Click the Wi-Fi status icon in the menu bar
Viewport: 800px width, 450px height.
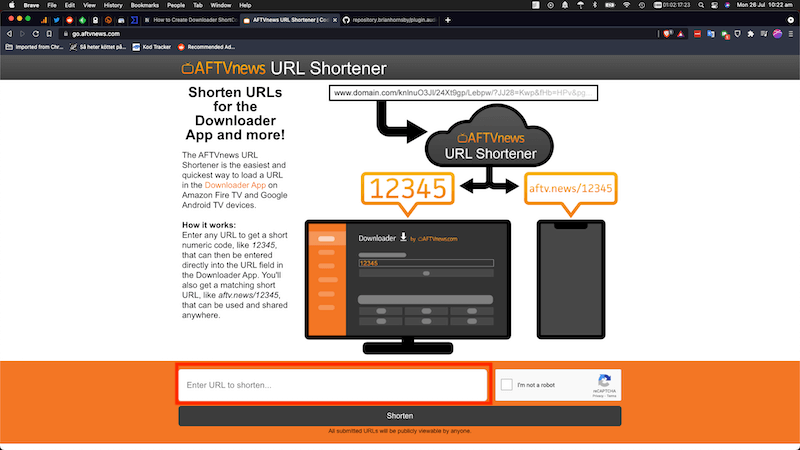(x=627, y=5)
